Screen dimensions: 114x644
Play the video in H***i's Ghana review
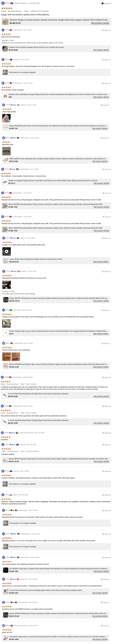(x=6, y=251)
